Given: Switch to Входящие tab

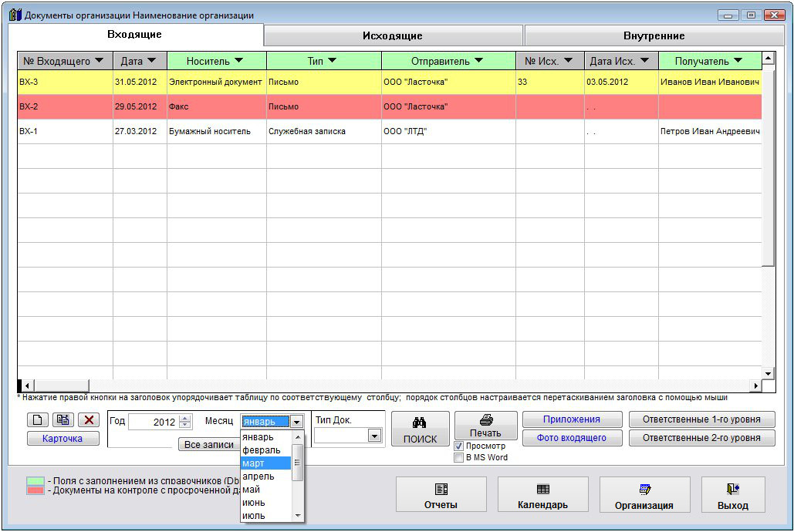Looking at the screenshot, I should coord(135,35).
